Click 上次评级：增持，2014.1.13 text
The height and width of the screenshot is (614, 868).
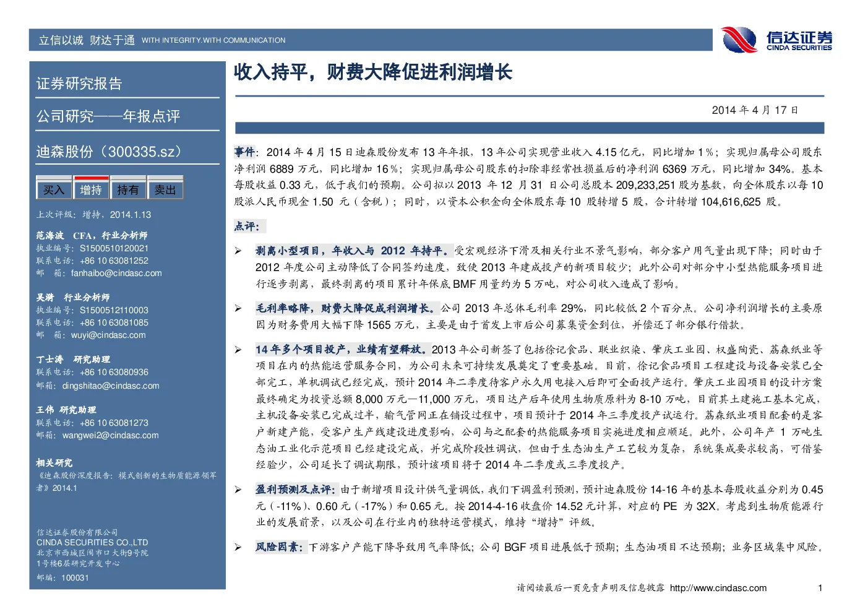point(93,215)
